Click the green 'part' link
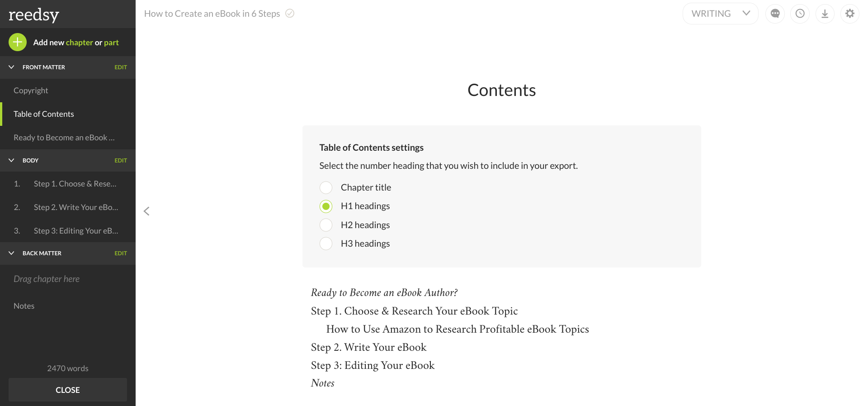The image size is (868, 406). click(x=111, y=43)
